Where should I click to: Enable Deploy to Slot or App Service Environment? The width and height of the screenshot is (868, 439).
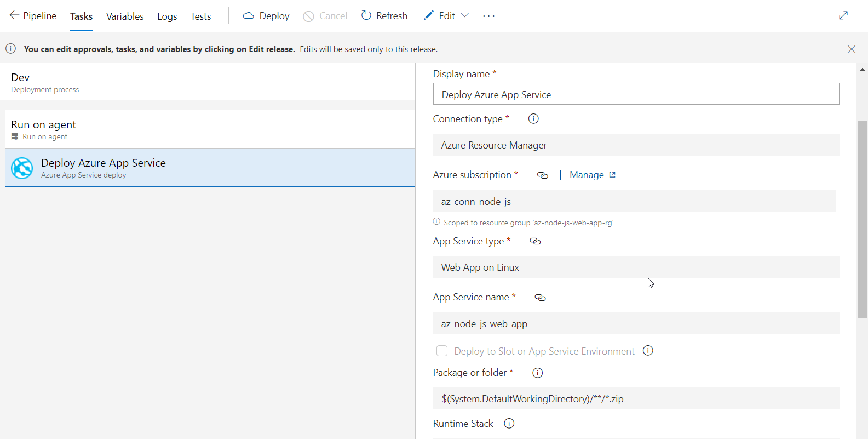pyautogui.click(x=442, y=351)
